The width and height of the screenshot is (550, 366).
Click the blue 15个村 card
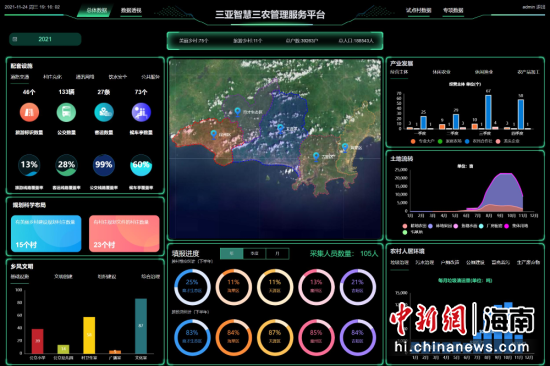[46, 233]
